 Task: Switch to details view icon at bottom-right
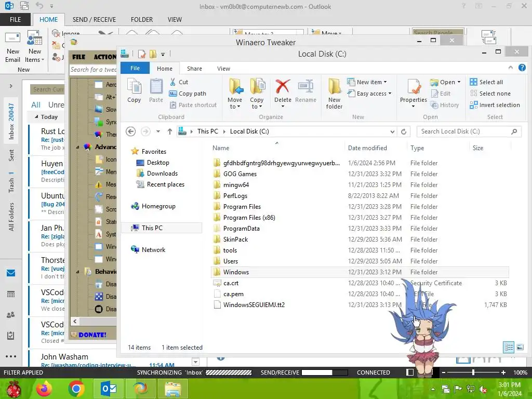(x=509, y=347)
